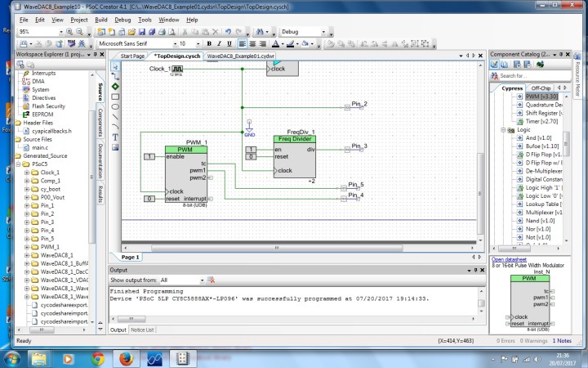Undo the last action
This screenshot has height=368, width=588.
coord(228,32)
